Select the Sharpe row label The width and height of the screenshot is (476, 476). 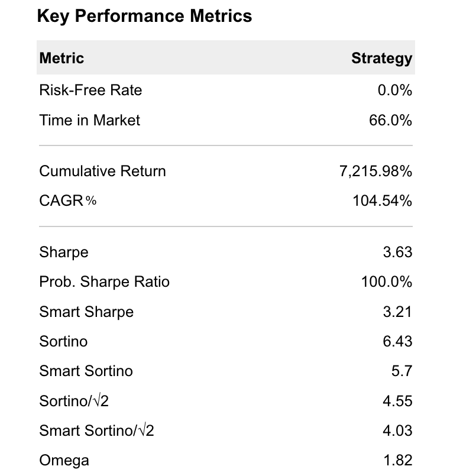[x=63, y=252]
